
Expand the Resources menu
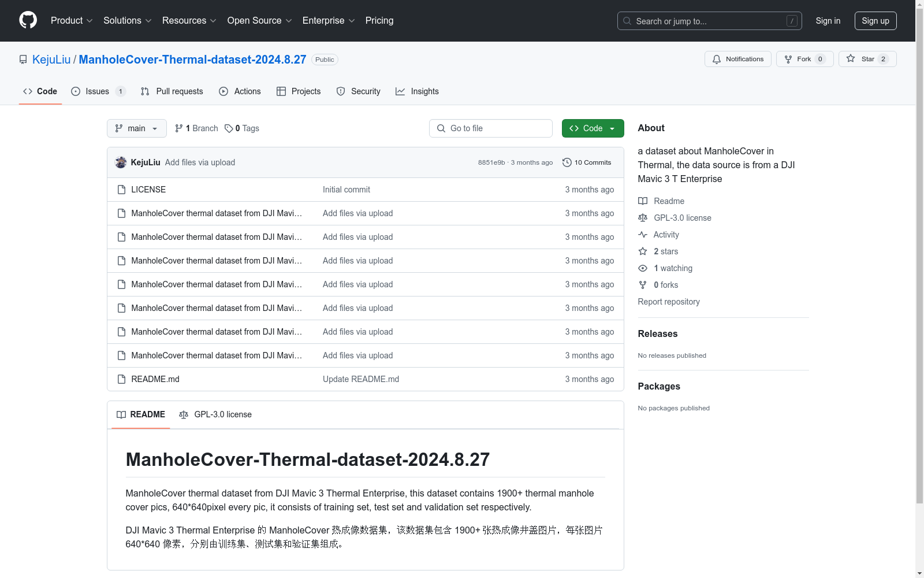189,21
